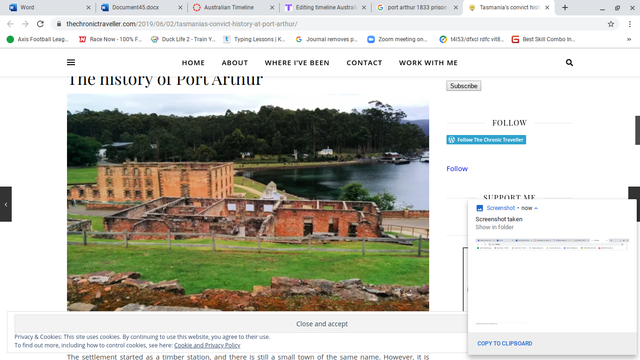The height and width of the screenshot is (360, 640).
Task: Open Zoom meeting bookmark
Action: 397,39
